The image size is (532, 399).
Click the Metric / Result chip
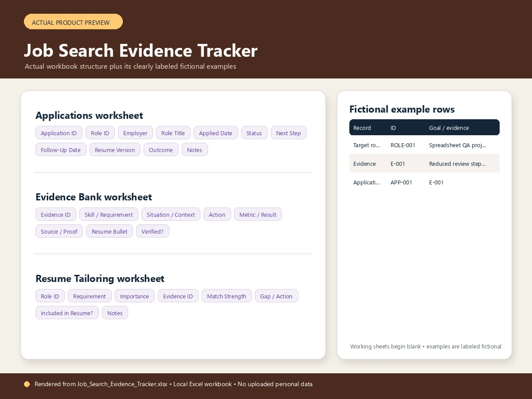258,215
